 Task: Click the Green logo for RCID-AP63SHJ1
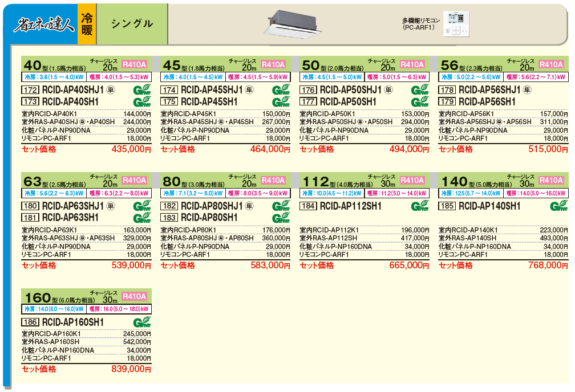pos(142,206)
